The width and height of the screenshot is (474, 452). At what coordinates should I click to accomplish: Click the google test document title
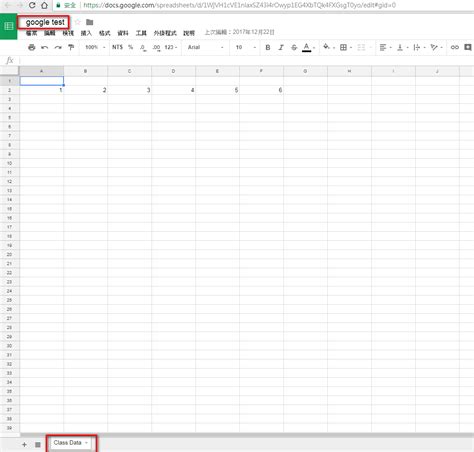[x=45, y=22]
